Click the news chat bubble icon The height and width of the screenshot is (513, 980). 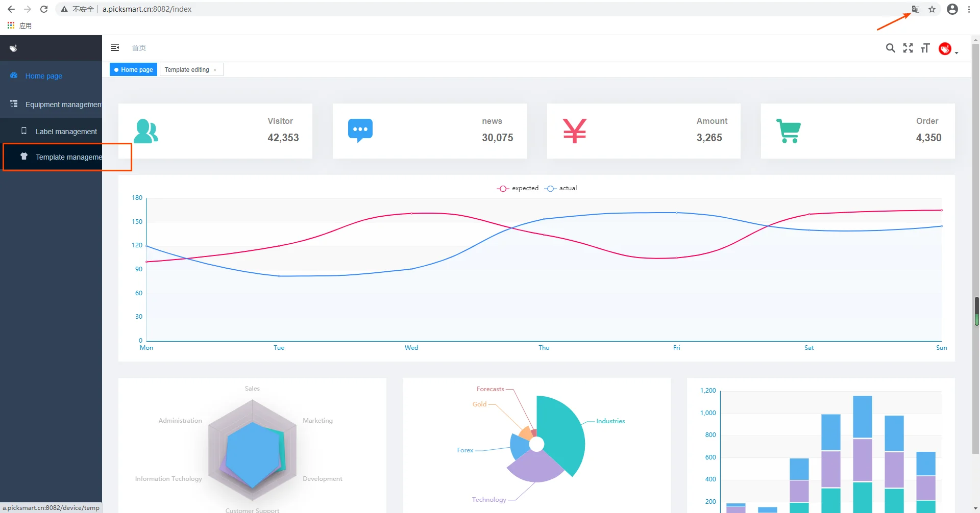click(360, 131)
